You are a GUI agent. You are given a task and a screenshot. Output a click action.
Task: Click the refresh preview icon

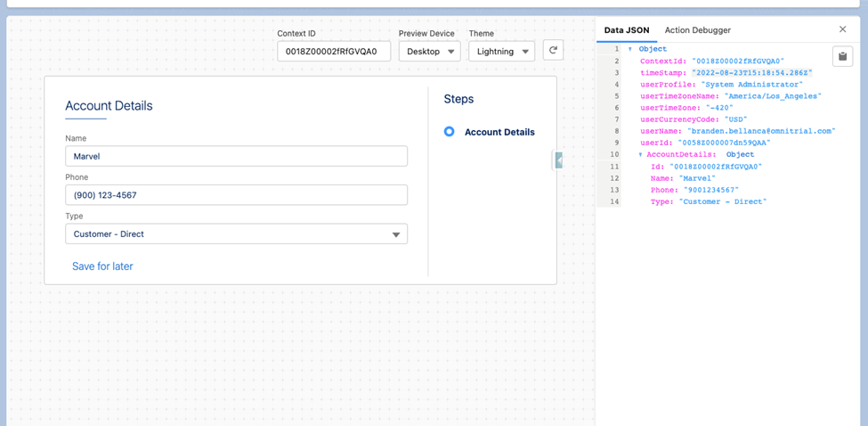point(553,51)
